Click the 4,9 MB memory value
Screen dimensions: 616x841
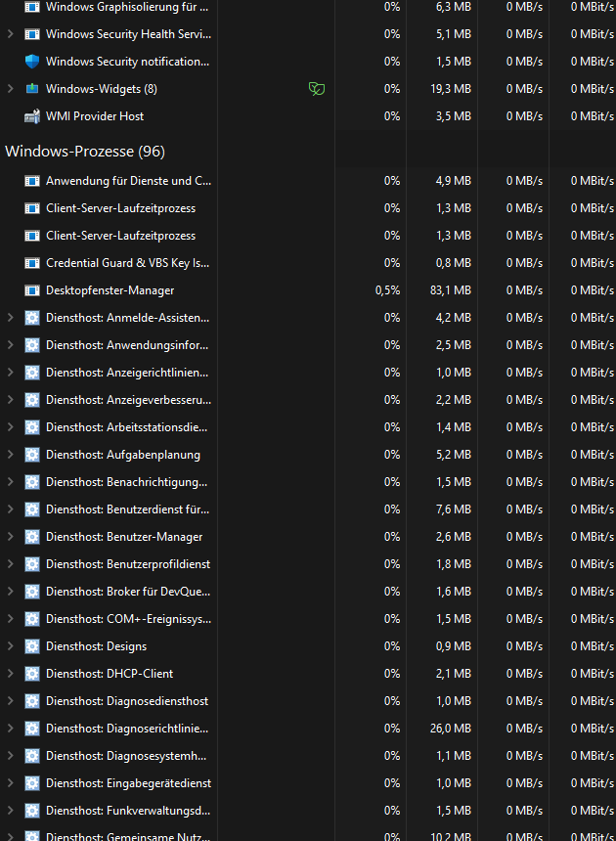454,181
